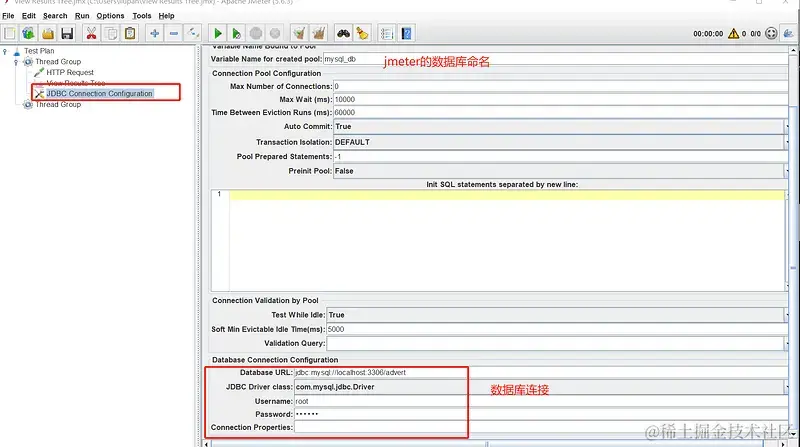Open the Edit menu
Image resolution: width=800 pixels, height=447 pixels.
[29, 16]
